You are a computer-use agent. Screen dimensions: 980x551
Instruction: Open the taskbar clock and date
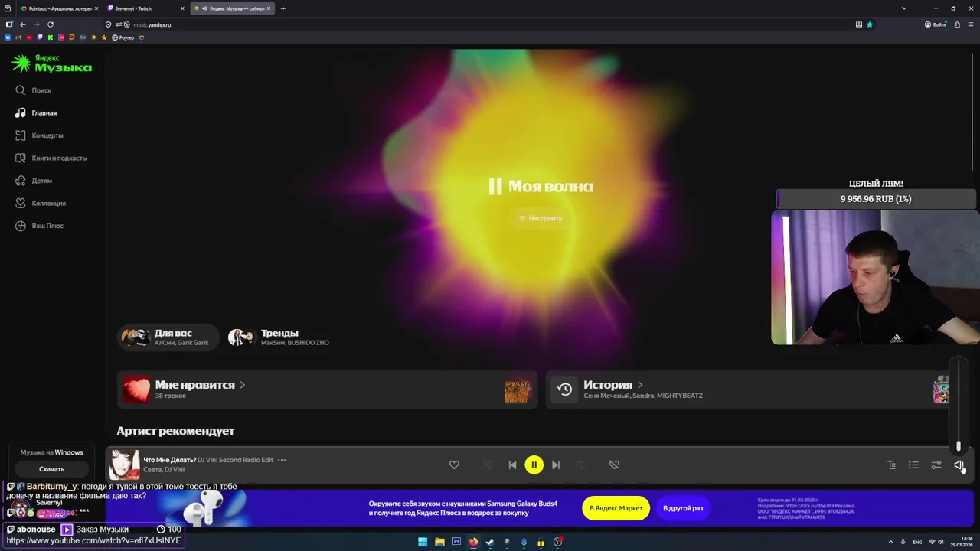pos(962,542)
